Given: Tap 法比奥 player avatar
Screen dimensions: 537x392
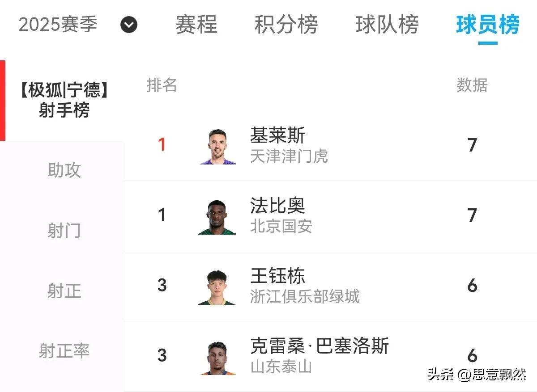Looking at the screenshot, I should click(x=217, y=217).
